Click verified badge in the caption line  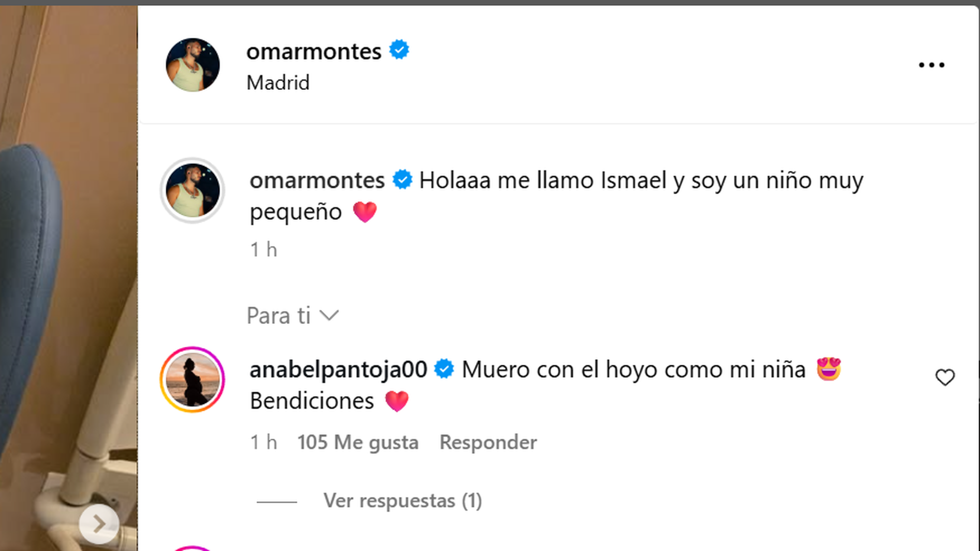(402, 180)
